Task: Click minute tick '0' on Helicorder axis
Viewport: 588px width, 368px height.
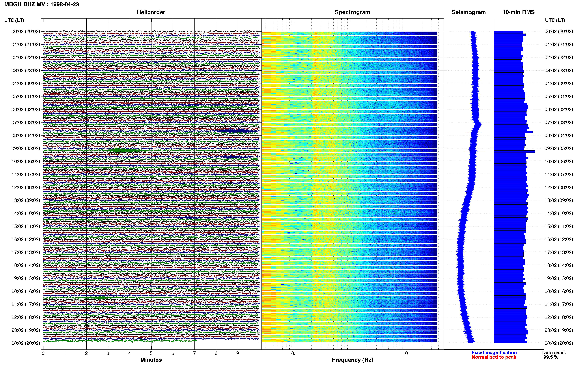Action: pos(43,353)
